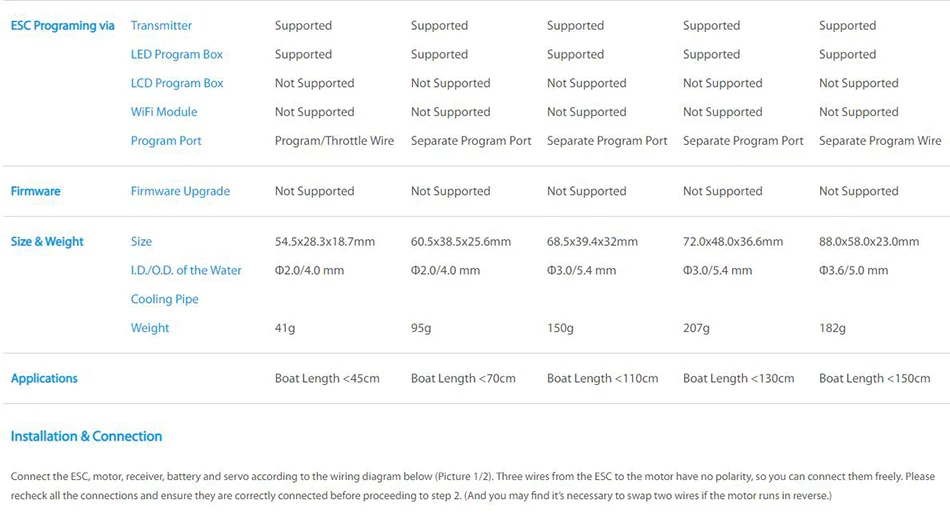Select the 54.5x28.3x18.7mm size value
Viewport: 950px width, 520px height.
pyautogui.click(x=325, y=242)
